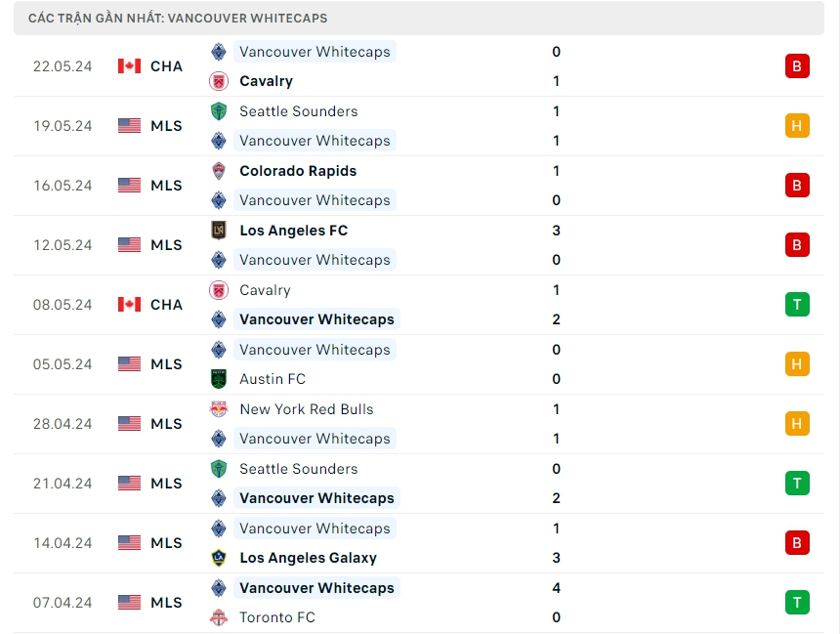Click the Seattle Sounders crest in the 19.05.24 match
The height and width of the screenshot is (634, 840).
219,111
